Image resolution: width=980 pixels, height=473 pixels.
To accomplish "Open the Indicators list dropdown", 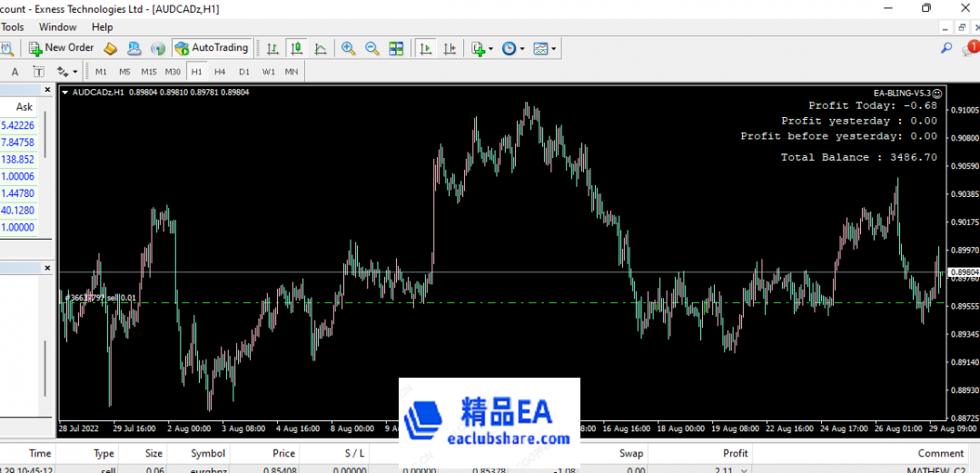I will pos(481,48).
